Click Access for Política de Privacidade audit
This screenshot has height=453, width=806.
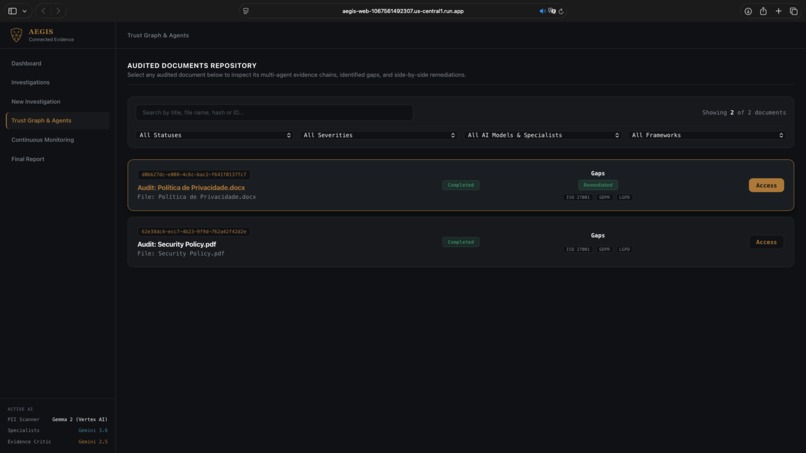coord(766,185)
